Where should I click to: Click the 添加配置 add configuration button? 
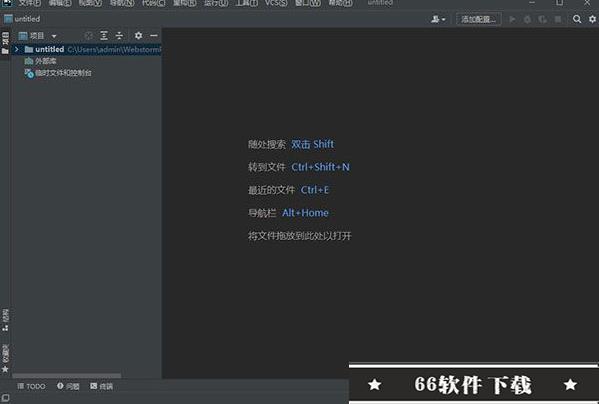pos(478,19)
